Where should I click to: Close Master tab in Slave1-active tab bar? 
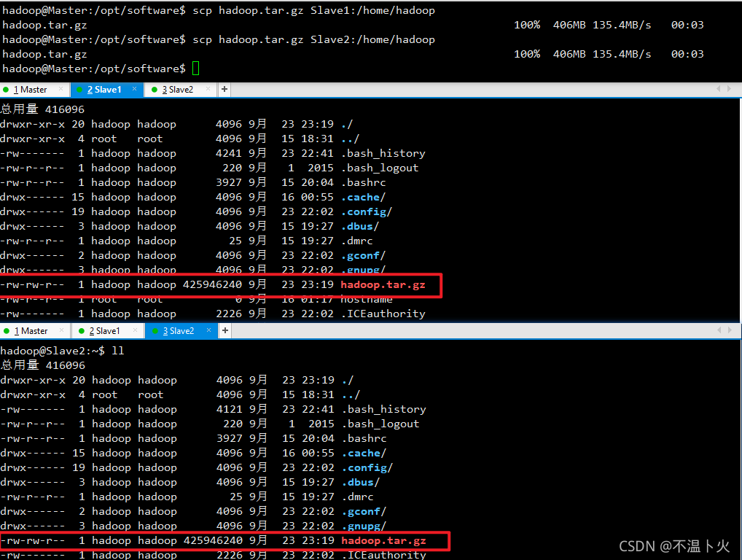[x=60, y=88]
